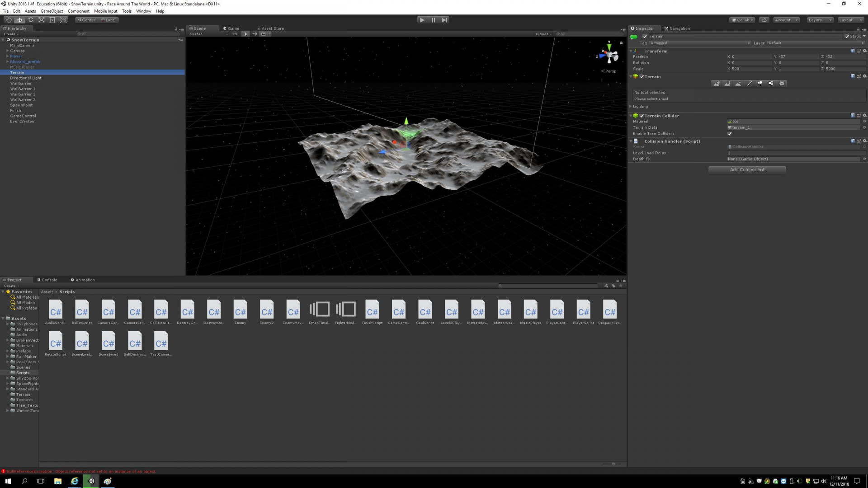The width and height of the screenshot is (868, 488).
Task: Select the Hand tool in the toolbar
Action: click(x=9, y=20)
